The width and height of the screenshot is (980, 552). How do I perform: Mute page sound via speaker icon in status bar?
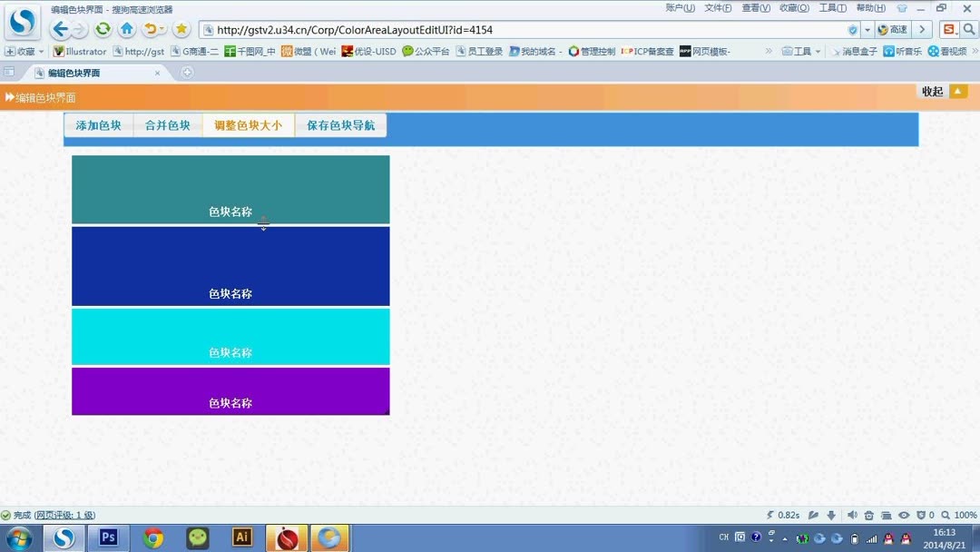coord(853,515)
